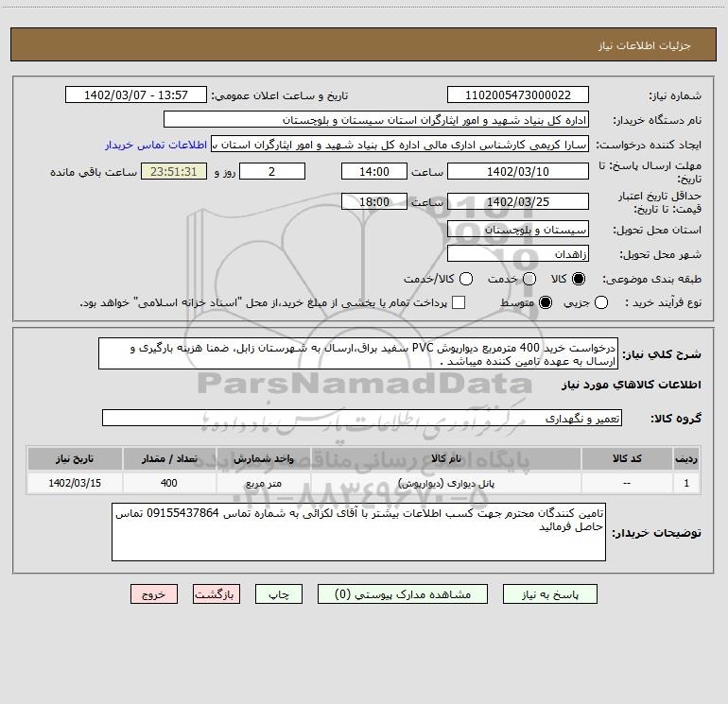Click the validity time field 18:00

(374, 201)
